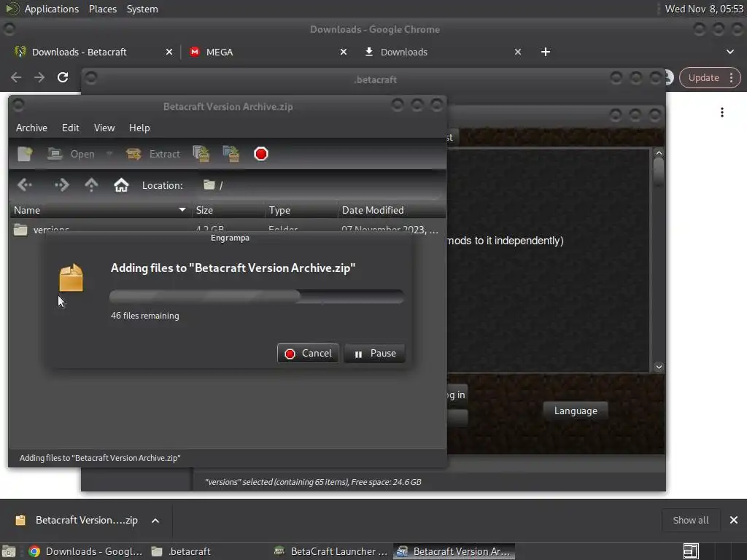This screenshot has width=747, height=560.
Task: Go forward in Chrome
Action: [39, 77]
